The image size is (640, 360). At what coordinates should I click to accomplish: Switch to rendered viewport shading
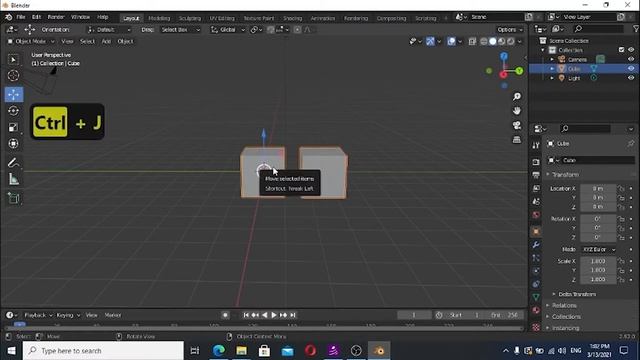click(x=511, y=41)
